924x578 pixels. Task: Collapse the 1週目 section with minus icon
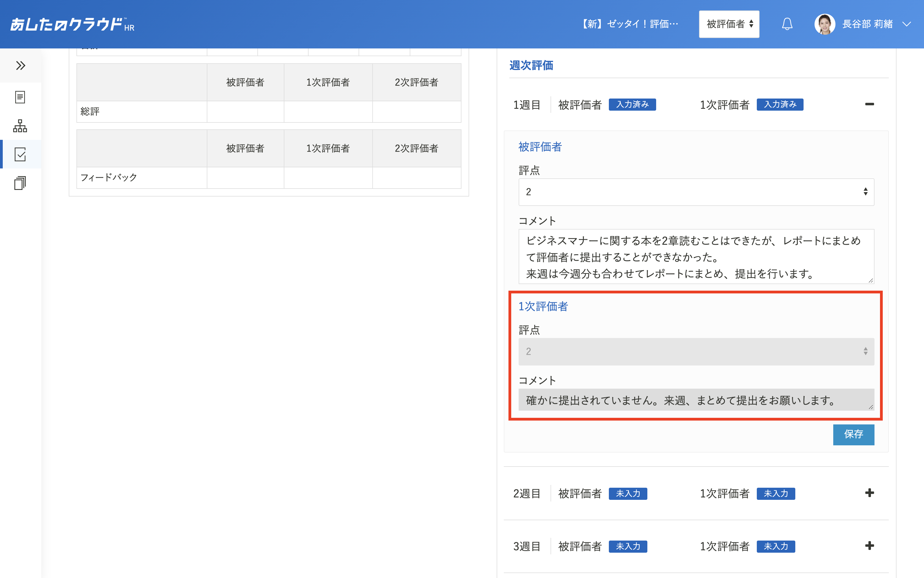[x=869, y=104]
